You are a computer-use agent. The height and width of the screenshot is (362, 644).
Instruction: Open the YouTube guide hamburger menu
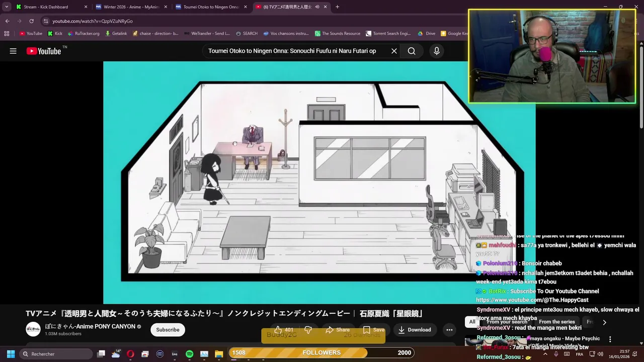coord(13,51)
